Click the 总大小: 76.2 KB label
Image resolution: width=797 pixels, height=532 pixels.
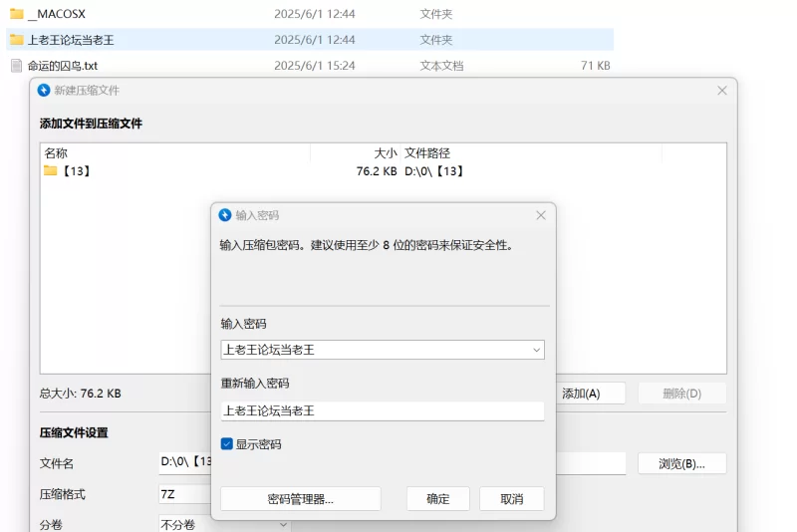coord(81,394)
